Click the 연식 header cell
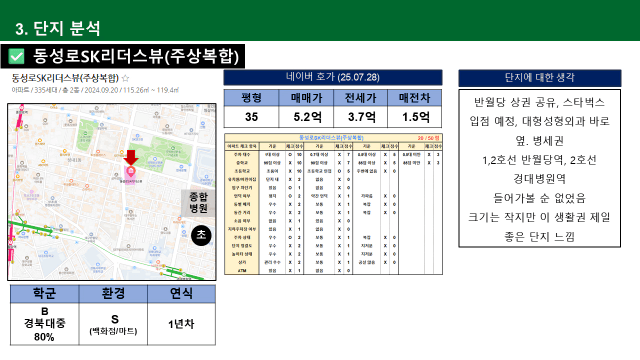The height and width of the screenshot is (360, 640). [x=181, y=293]
